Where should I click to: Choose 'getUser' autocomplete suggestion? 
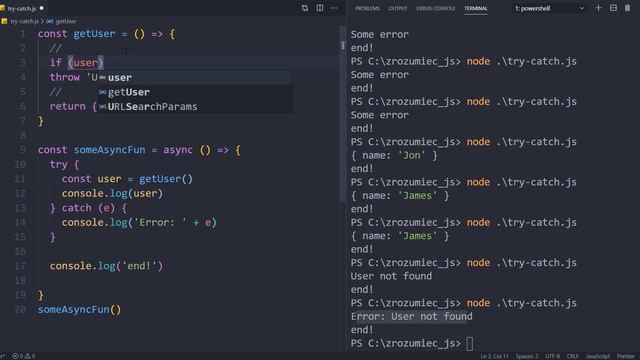point(195,92)
